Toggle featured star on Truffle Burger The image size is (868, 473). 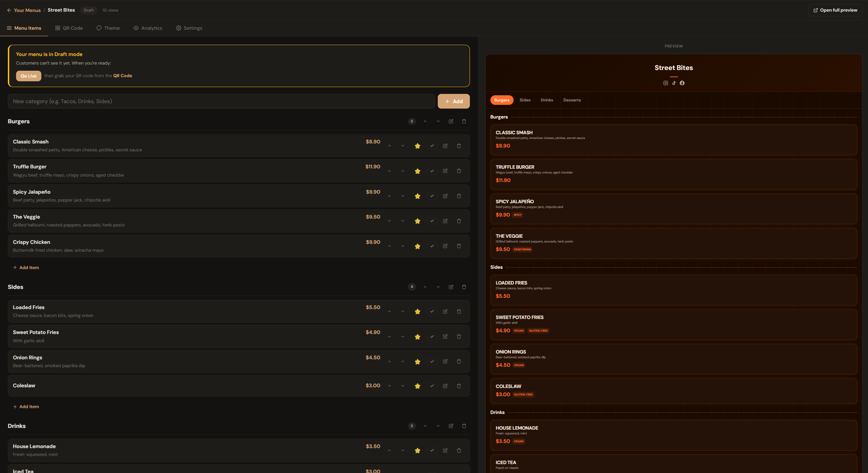click(x=418, y=171)
